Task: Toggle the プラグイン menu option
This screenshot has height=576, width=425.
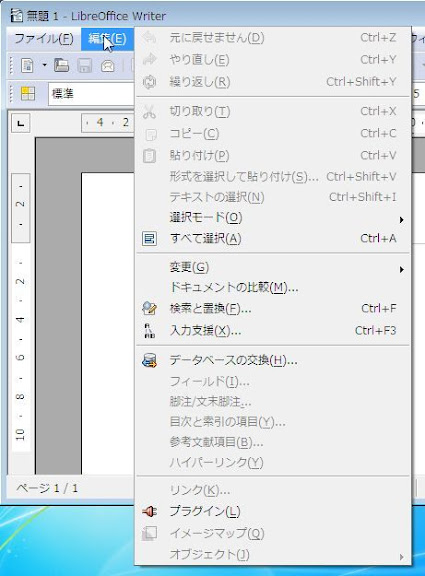Action: click(x=273, y=511)
